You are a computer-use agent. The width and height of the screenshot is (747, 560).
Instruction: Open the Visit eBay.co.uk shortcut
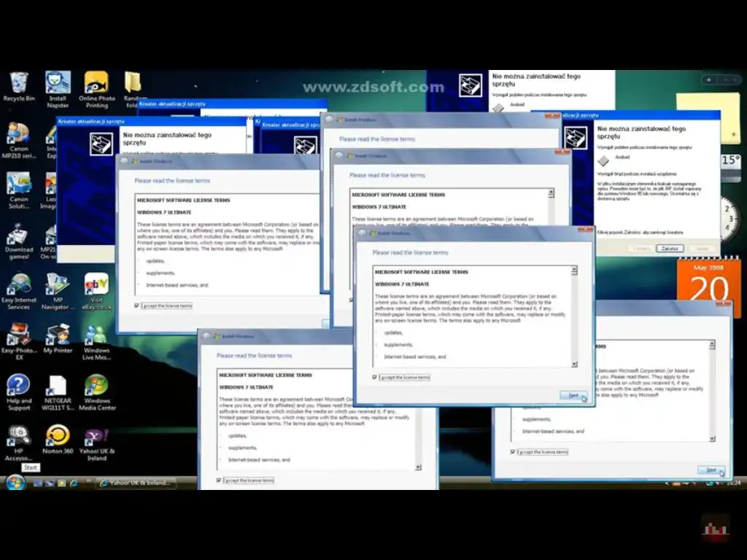tap(97, 292)
